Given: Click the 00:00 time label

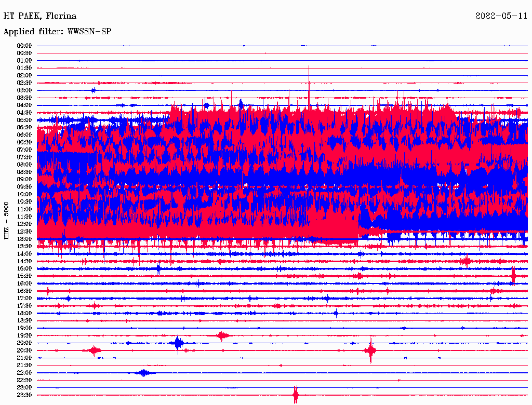Looking at the screenshot, I should pyautogui.click(x=24, y=46).
